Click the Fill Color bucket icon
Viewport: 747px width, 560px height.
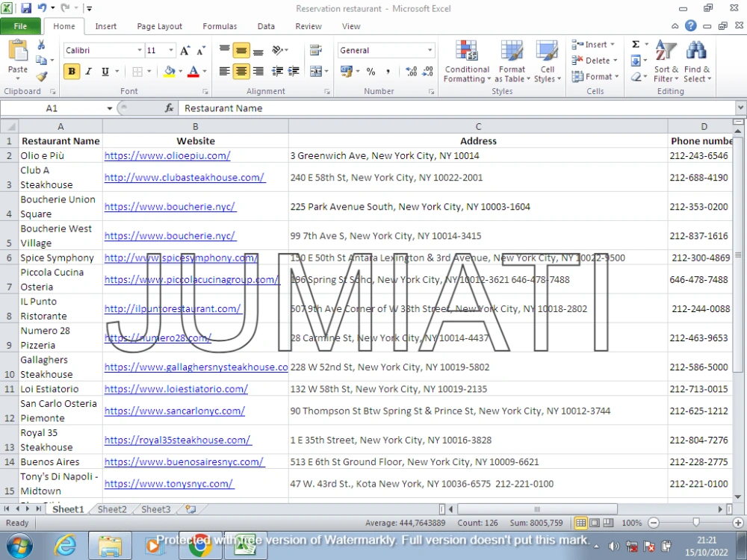coord(170,72)
